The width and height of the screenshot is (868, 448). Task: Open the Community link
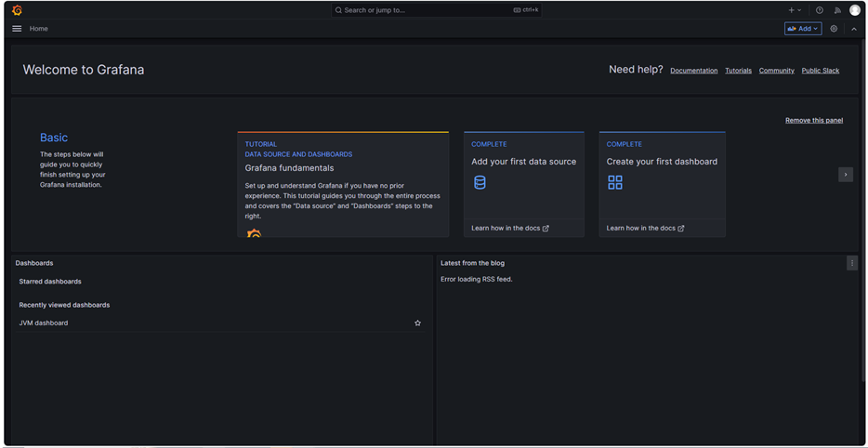coord(776,71)
